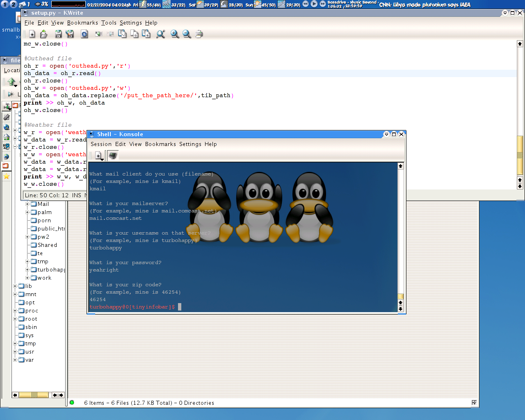Expand lib folder in tree
The image size is (525, 420).
tap(15, 286)
